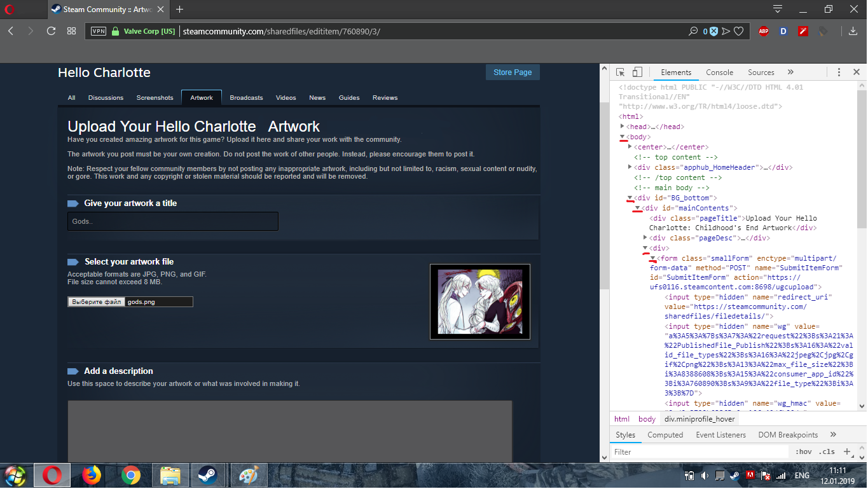The image size is (868, 489).
Task: Select body in the DOM breadcrumb
Action: pyautogui.click(x=647, y=419)
